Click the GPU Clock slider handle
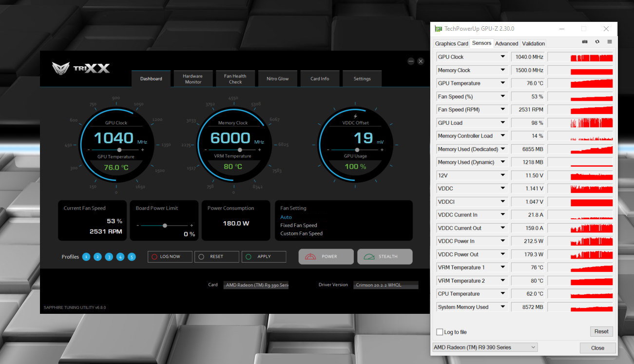 (x=119, y=150)
